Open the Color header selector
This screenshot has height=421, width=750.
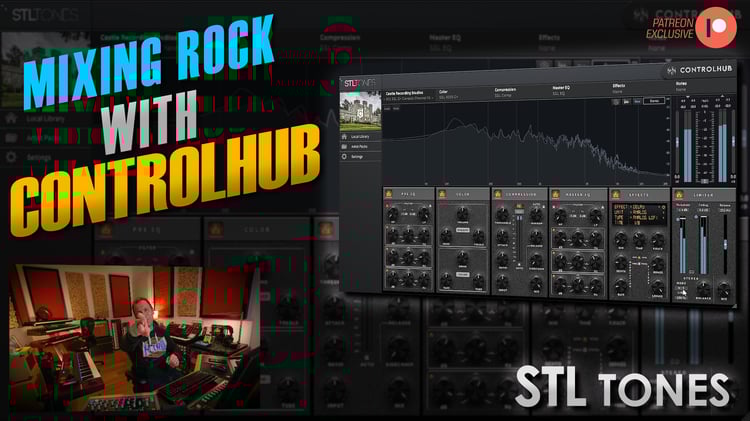pyautogui.click(x=450, y=94)
